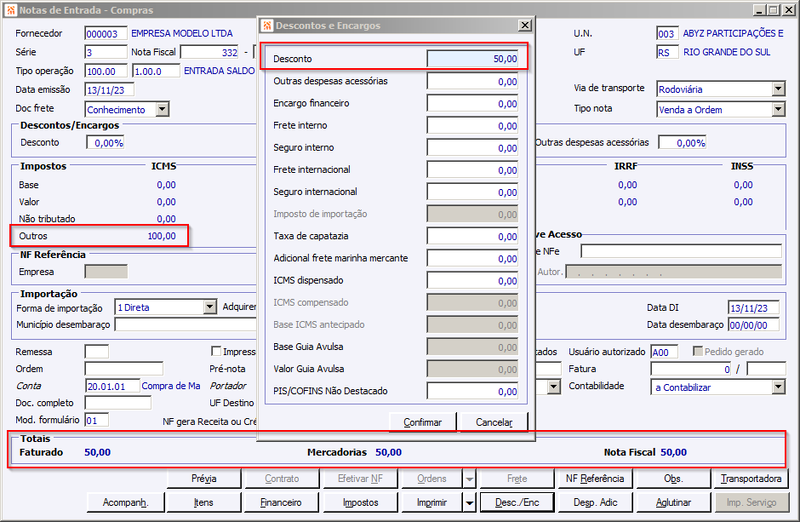Click Adicional frete marinha mercante field
Viewport: 800px width, 522px height.
[472, 258]
